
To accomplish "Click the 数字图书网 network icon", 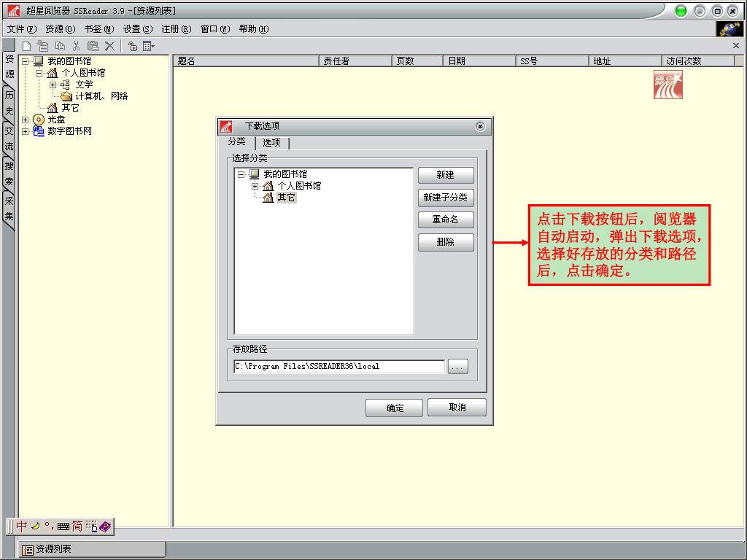I will point(39,131).
